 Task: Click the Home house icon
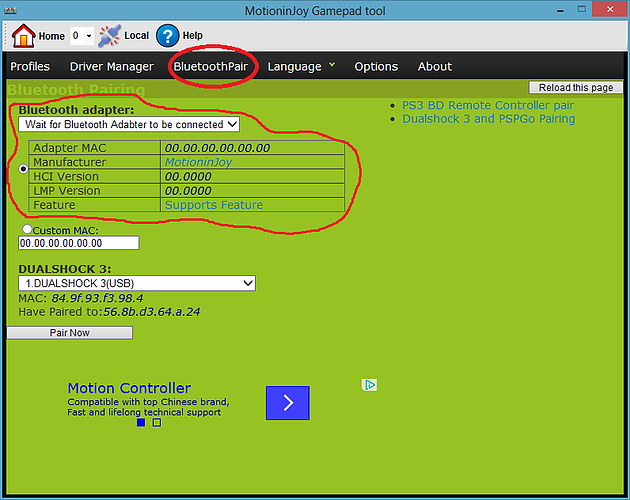click(23, 36)
